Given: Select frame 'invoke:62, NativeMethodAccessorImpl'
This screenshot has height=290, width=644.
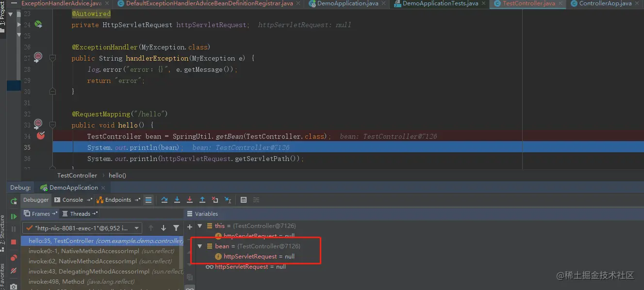Looking at the screenshot, I should pyautogui.click(x=102, y=261).
